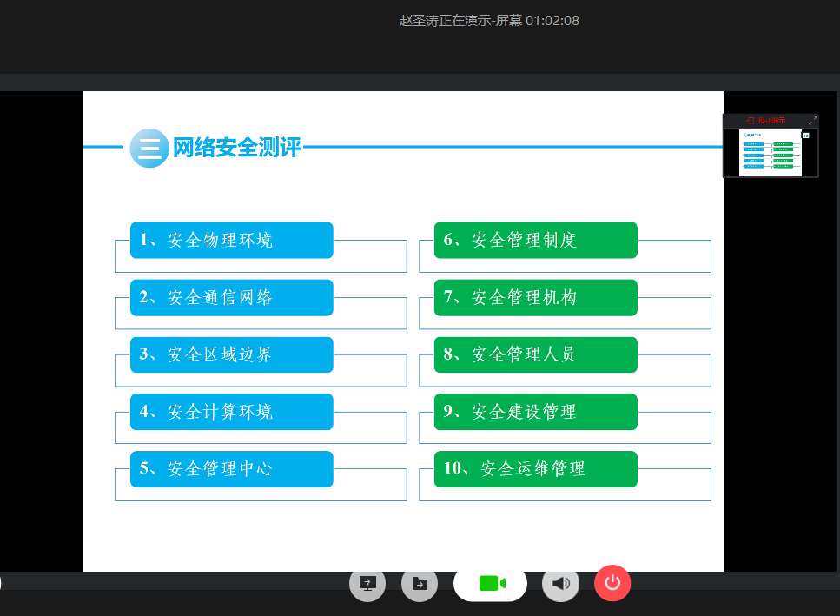Select the 7、安全管理机构 item

click(535, 297)
